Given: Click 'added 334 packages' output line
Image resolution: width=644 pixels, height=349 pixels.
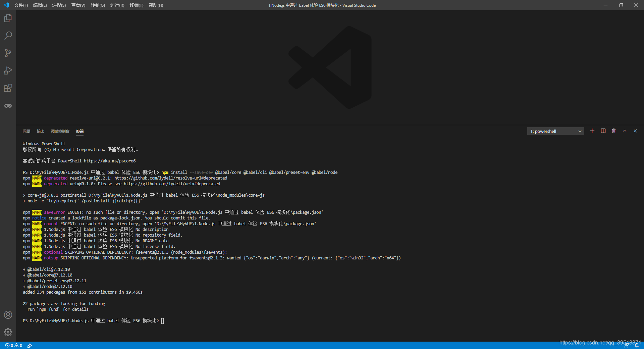Looking at the screenshot, I should [83, 292].
